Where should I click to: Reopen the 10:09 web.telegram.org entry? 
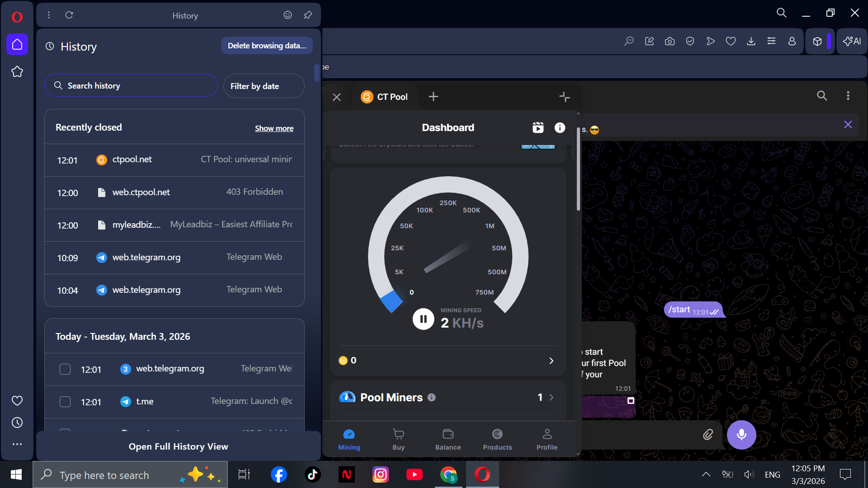click(x=175, y=258)
